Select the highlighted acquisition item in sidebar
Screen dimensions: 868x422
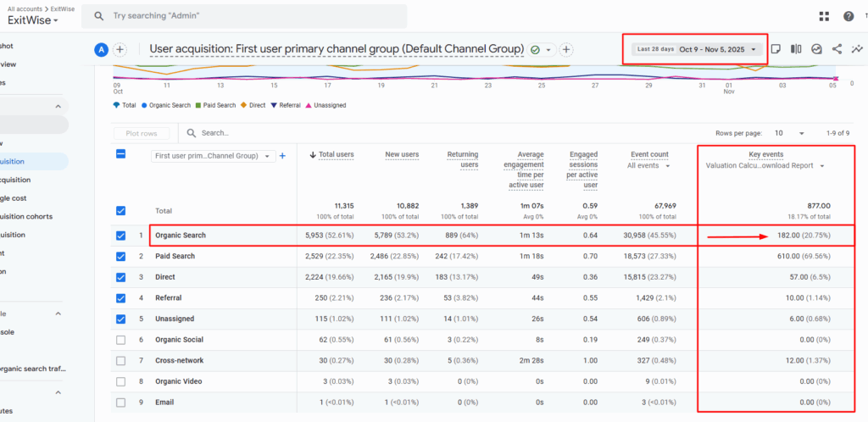click(x=33, y=162)
